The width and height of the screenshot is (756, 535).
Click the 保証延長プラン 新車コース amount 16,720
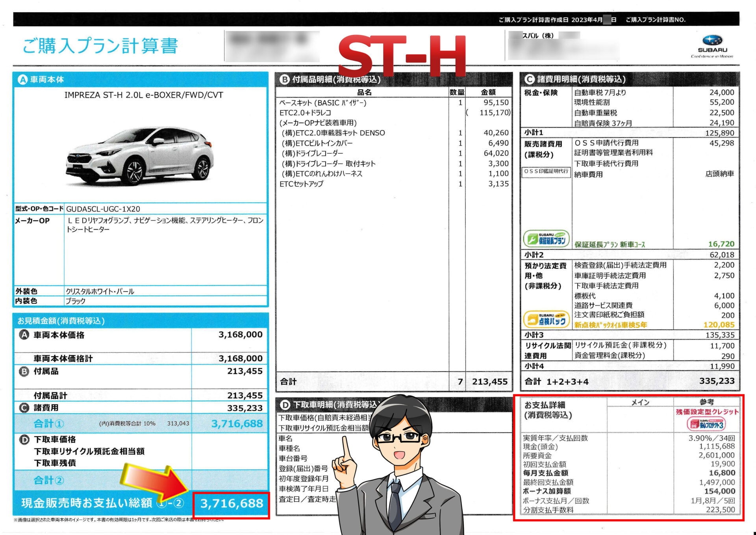point(721,244)
